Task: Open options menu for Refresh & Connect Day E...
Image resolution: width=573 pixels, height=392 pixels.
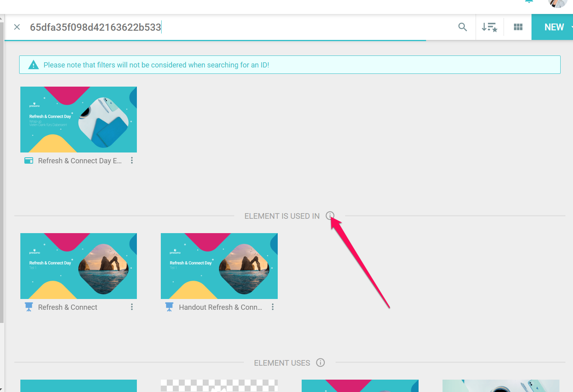Action: (x=132, y=160)
